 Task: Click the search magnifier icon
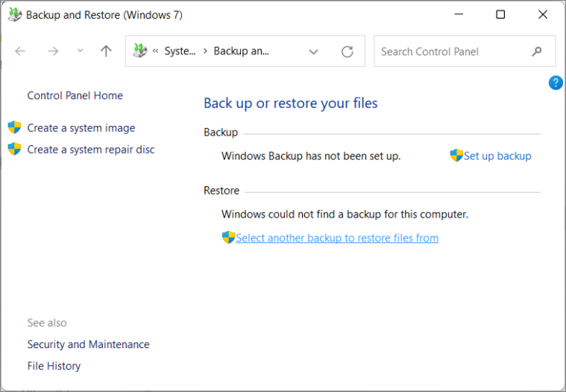pyautogui.click(x=537, y=51)
